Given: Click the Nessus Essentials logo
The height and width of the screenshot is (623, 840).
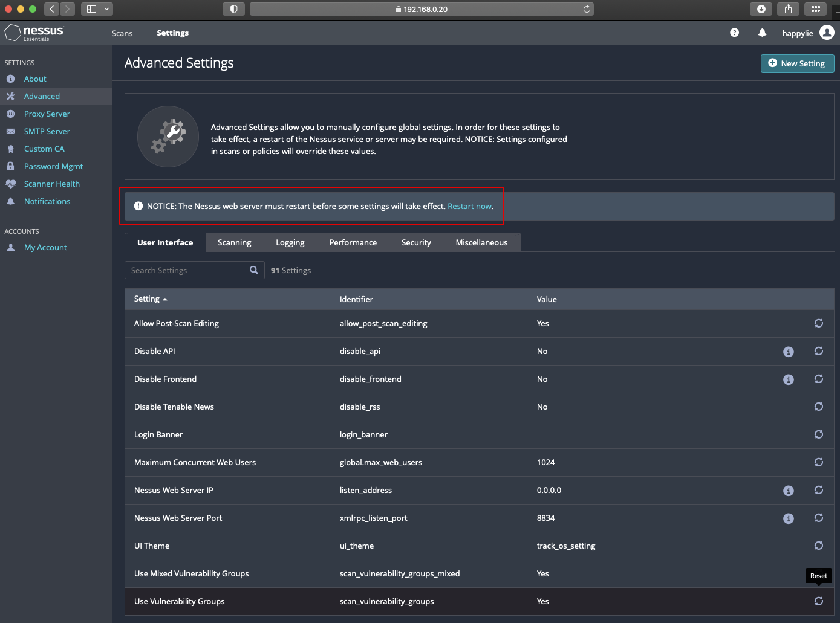Looking at the screenshot, I should coord(34,33).
